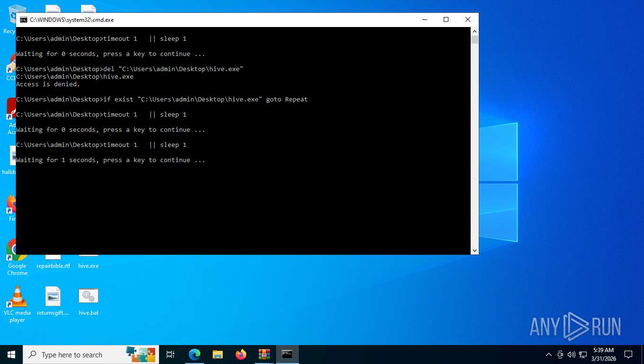Viewport: 644px width, 364px height.
Task: Click the 'Waiting for 1 seconds' line
Action: (111, 160)
